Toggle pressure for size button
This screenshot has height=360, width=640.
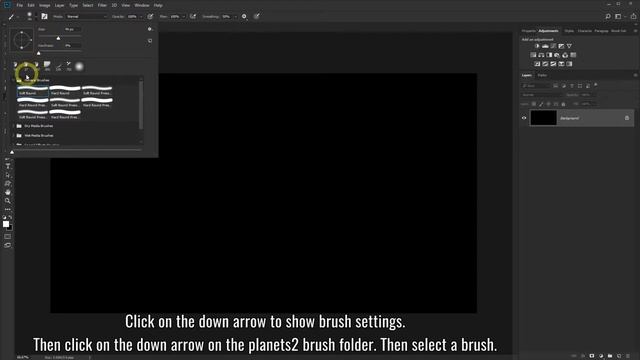click(x=257, y=16)
